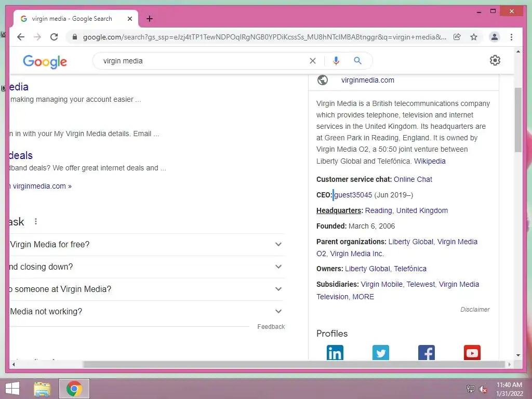Viewport: 532px width, 399px height.
Task: Share this page icon in address bar
Action: [457, 37]
